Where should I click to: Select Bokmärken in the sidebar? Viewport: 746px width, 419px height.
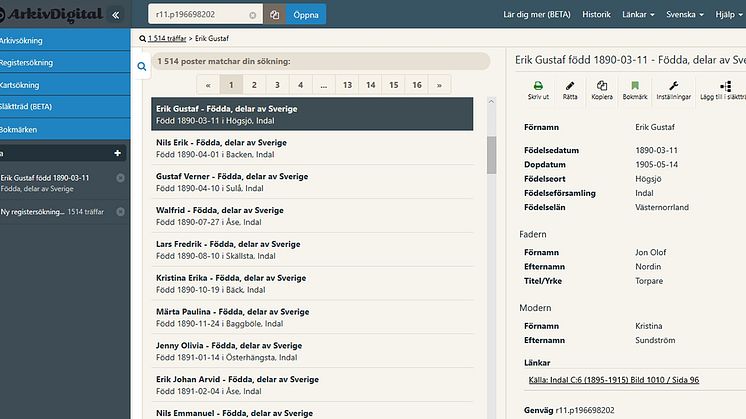[x=65, y=129]
